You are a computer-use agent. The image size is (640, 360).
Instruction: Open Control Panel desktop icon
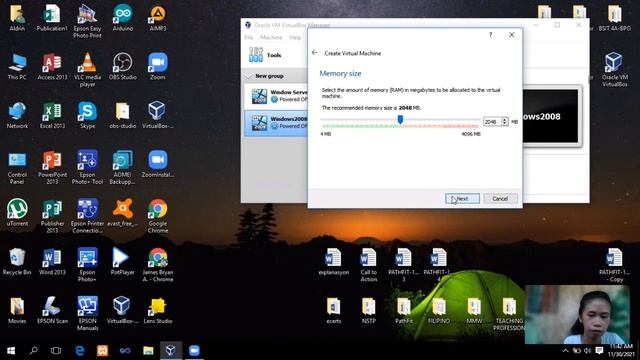17,168
